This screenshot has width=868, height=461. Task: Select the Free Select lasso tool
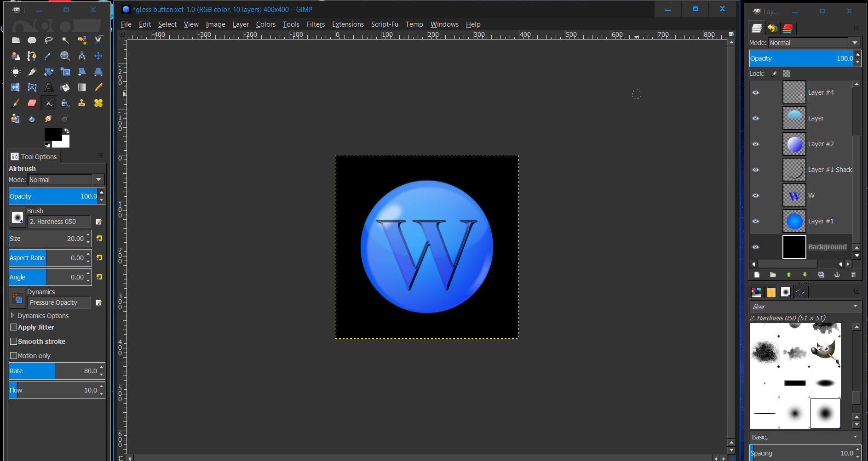48,40
